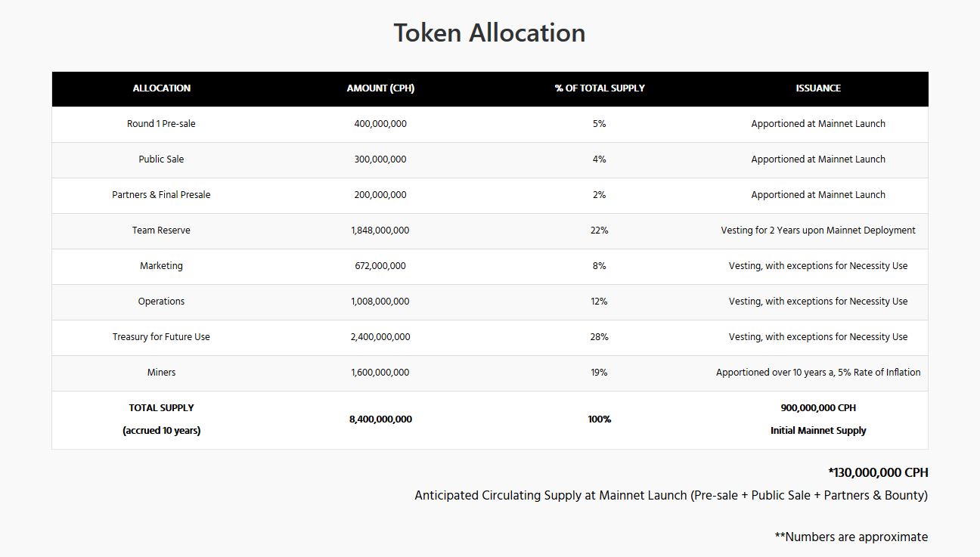The image size is (980, 557).
Task: Click the ISSUANCE column header
Action: 817,88
